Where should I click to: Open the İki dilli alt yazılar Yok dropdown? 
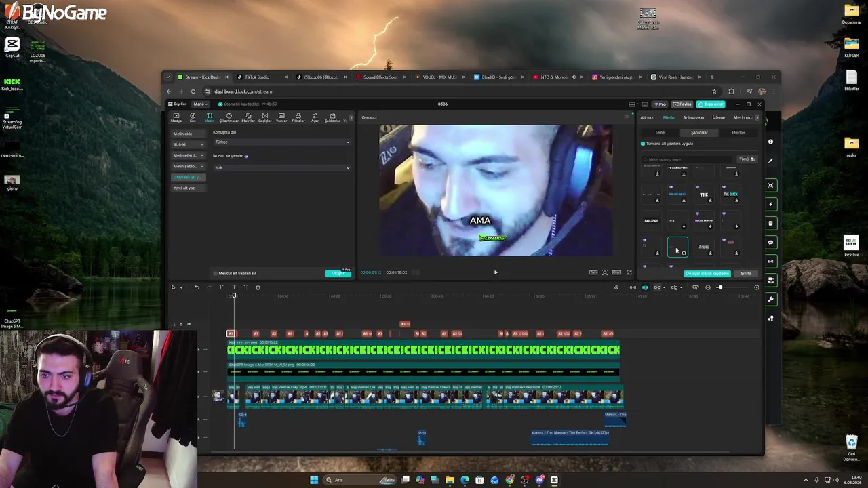coord(282,167)
